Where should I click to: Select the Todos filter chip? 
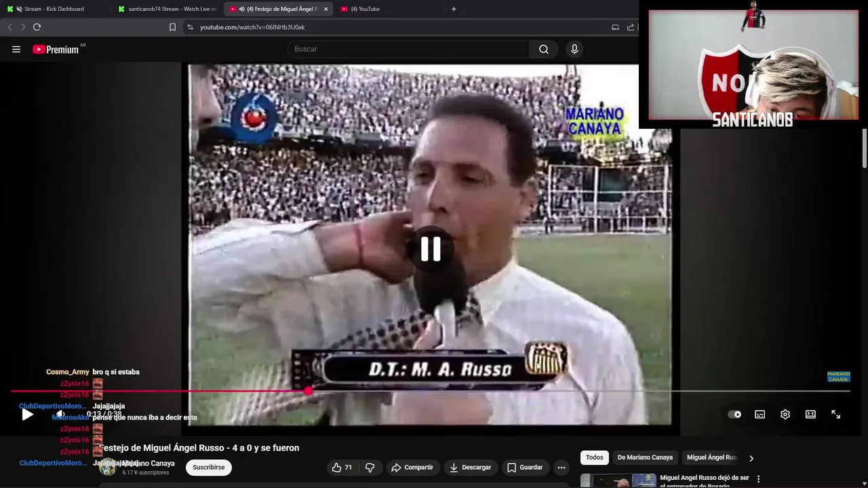pyautogui.click(x=595, y=457)
